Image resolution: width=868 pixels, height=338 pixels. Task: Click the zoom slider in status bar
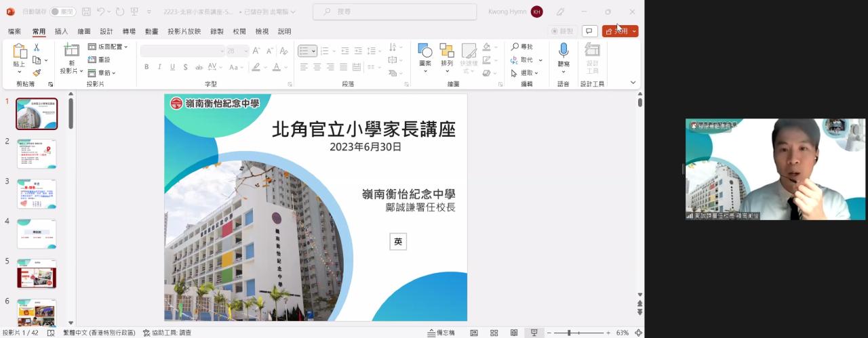[x=578, y=333]
